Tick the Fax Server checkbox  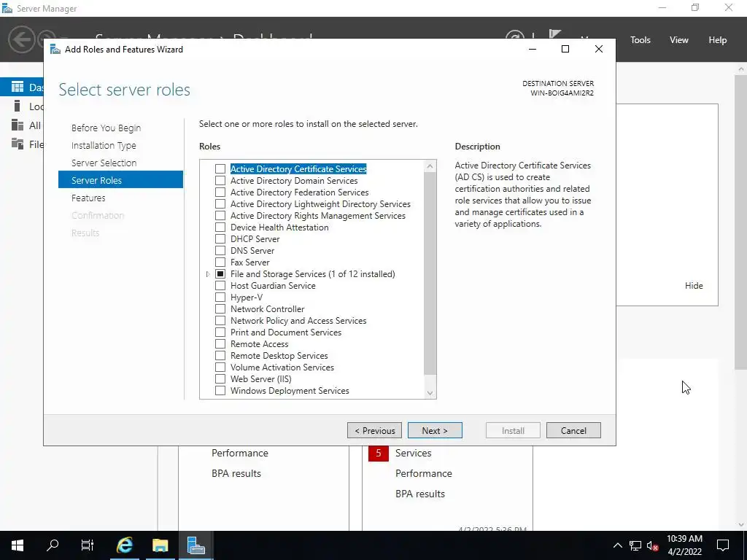pyautogui.click(x=220, y=262)
